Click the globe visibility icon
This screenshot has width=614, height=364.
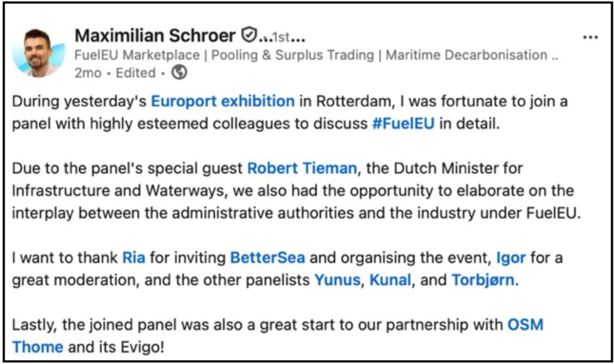179,73
